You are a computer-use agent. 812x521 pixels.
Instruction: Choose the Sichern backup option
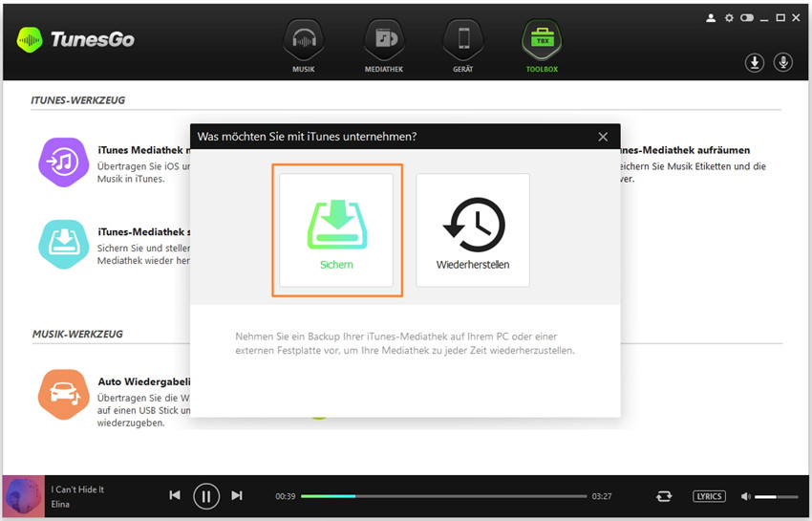336,230
